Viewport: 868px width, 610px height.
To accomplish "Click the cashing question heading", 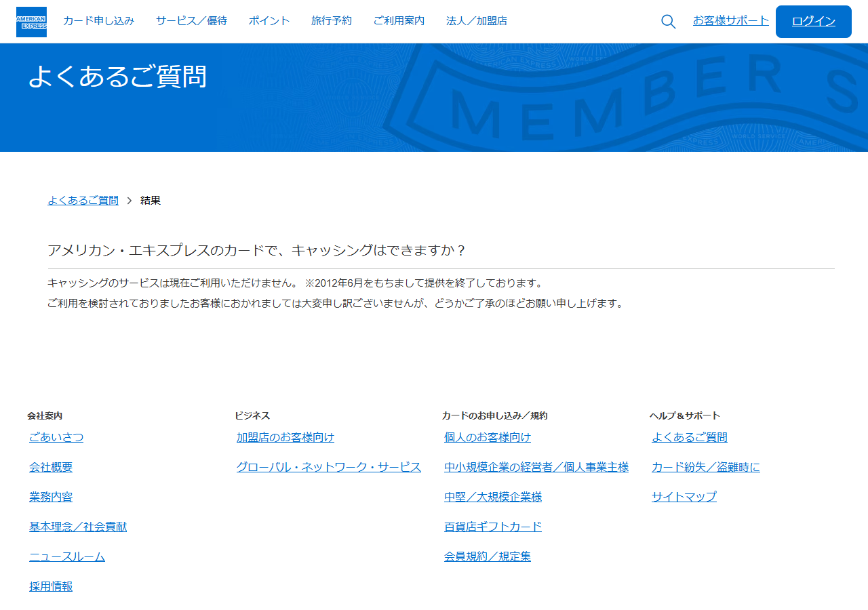I will (257, 250).
